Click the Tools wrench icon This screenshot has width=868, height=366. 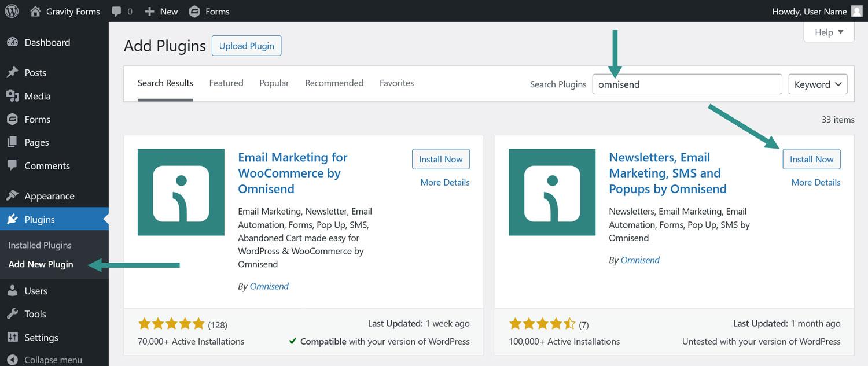[x=12, y=314]
